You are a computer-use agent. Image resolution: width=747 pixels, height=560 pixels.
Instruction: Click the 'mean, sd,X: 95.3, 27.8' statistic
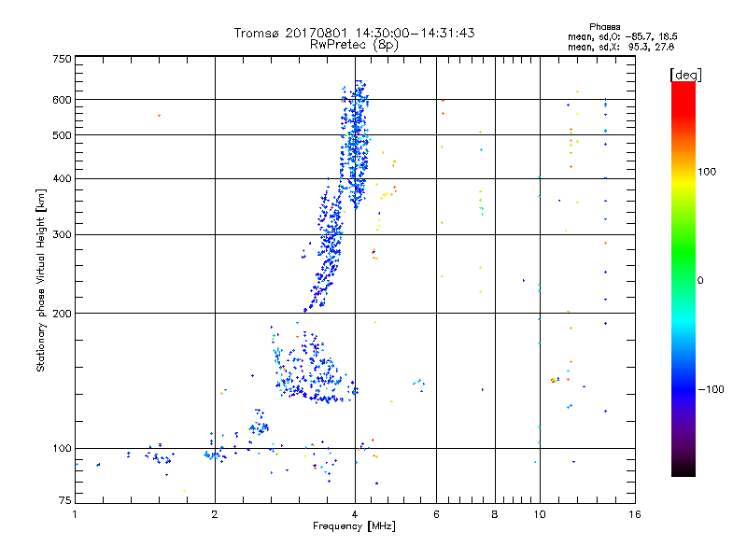621,47
